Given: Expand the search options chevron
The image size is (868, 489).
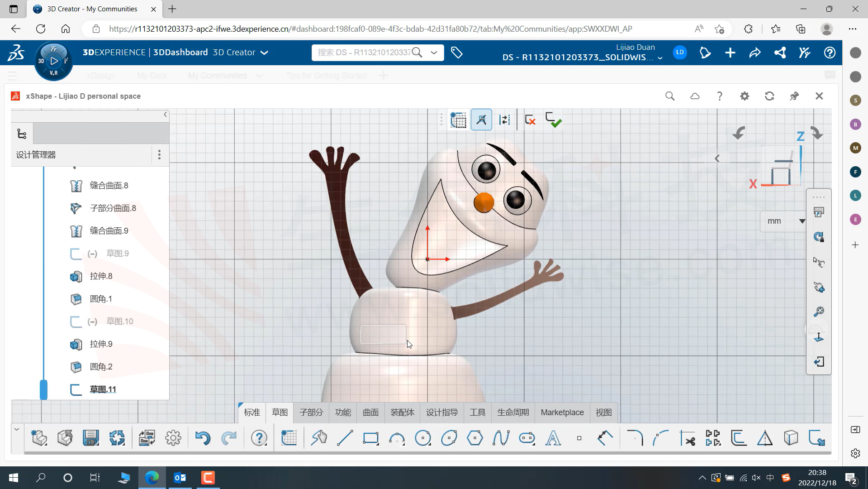Looking at the screenshot, I should coord(434,53).
